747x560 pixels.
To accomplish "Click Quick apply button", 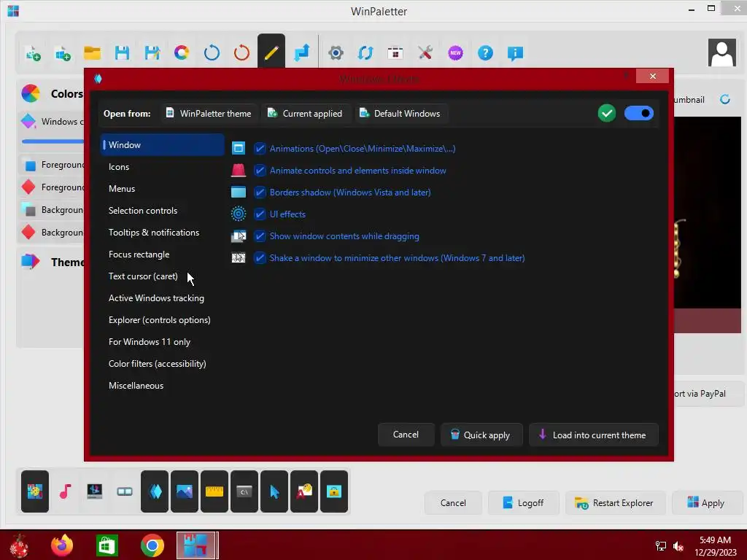I will click(x=481, y=435).
